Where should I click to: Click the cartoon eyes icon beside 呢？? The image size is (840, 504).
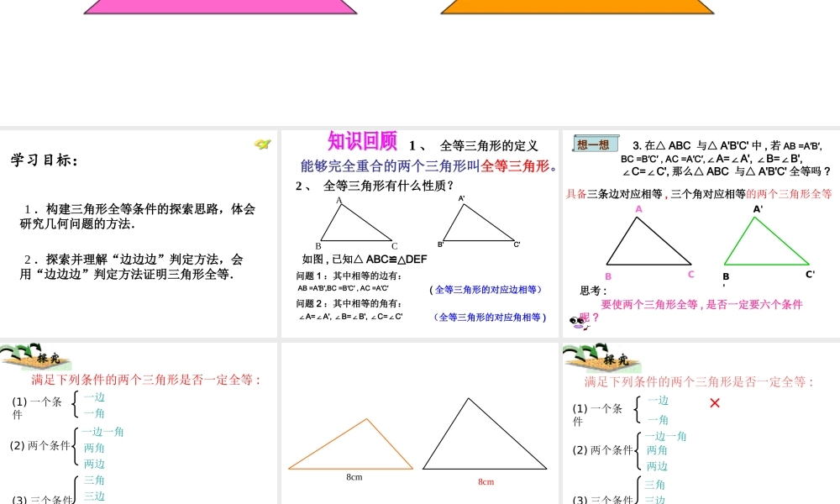coord(579,323)
